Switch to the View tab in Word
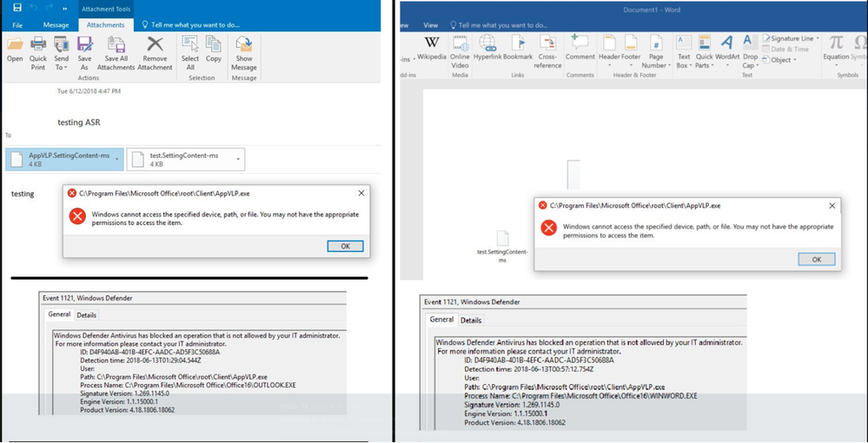The height and width of the screenshot is (443, 868). (x=431, y=25)
